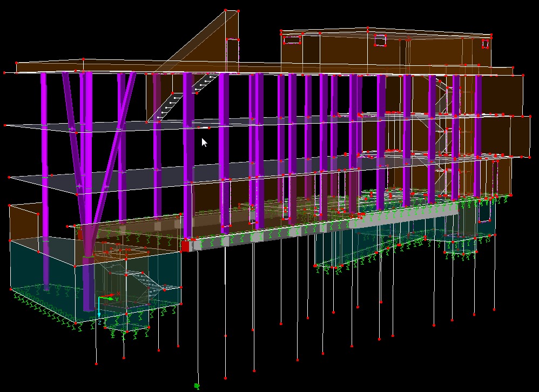Select the red block at the beam's left end

(185, 246)
